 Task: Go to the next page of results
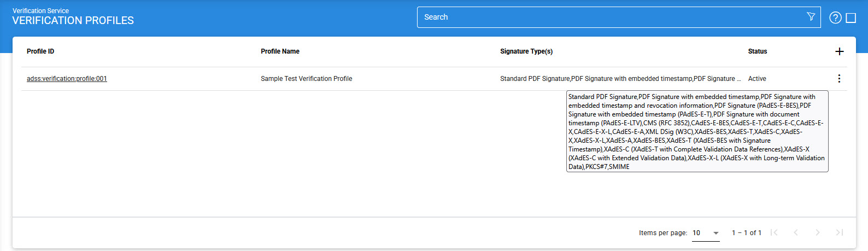point(818,232)
